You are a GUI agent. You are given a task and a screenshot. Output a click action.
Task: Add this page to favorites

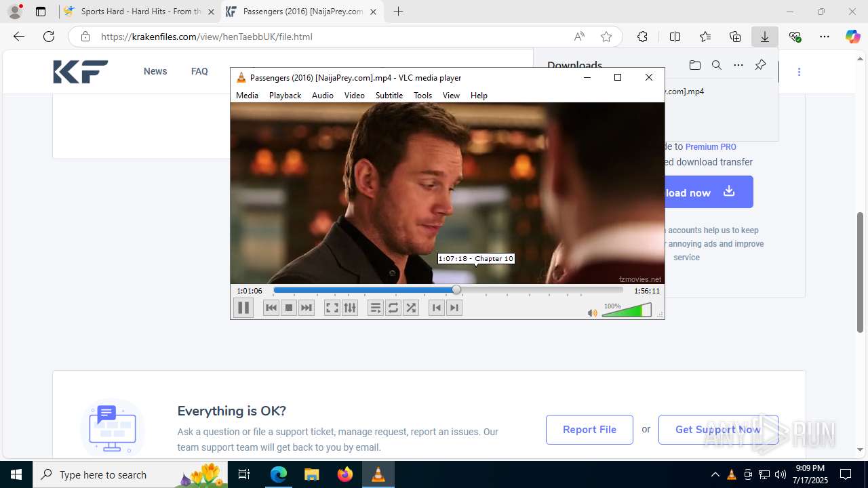click(606, 37)
